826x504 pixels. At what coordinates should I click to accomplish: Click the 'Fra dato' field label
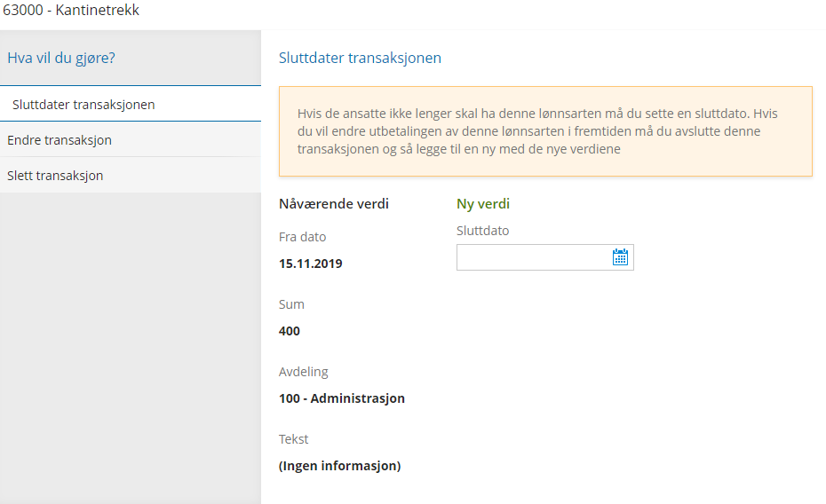[303, 237]
